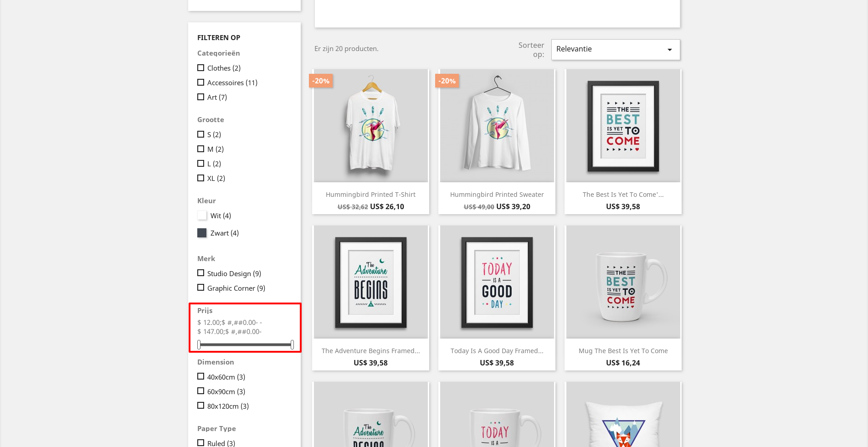
Task: Click the Hummingbird Printed T-Shirt title link
Action: [370, 195]
